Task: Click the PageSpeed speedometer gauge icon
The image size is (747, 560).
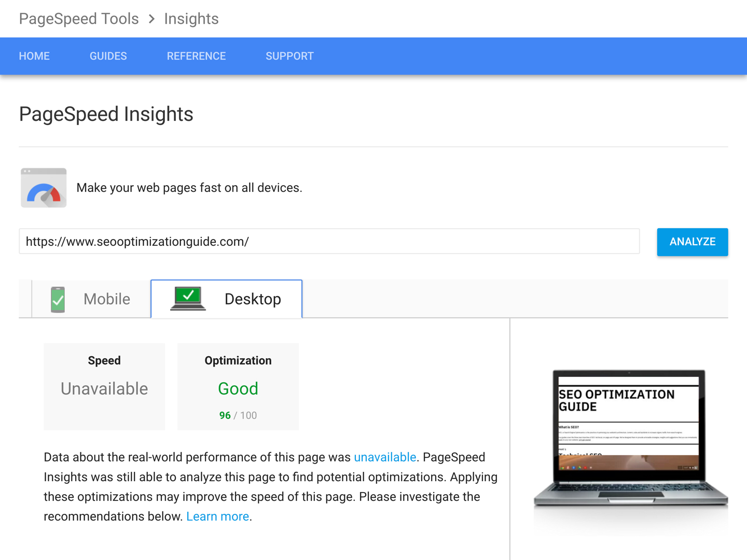Action: pyautogui.click(x=44, y=188)
